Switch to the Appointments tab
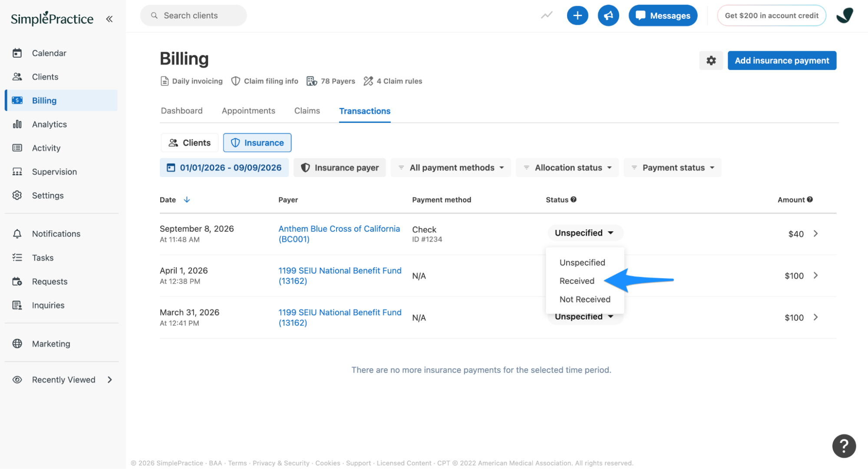 tap(248, 111)
